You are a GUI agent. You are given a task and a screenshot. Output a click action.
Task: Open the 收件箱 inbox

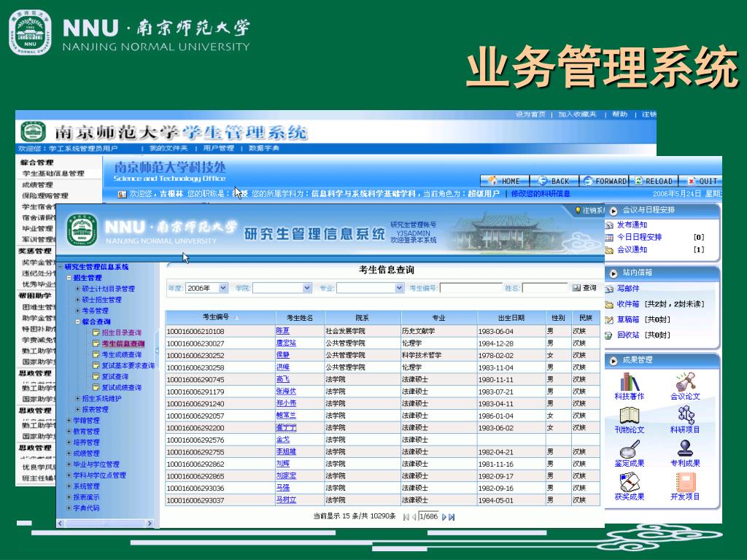[x=628, y=304]
